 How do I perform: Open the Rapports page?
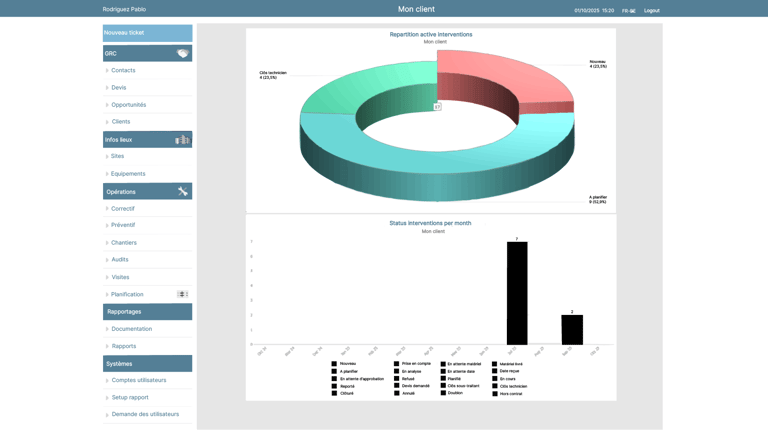124,346
